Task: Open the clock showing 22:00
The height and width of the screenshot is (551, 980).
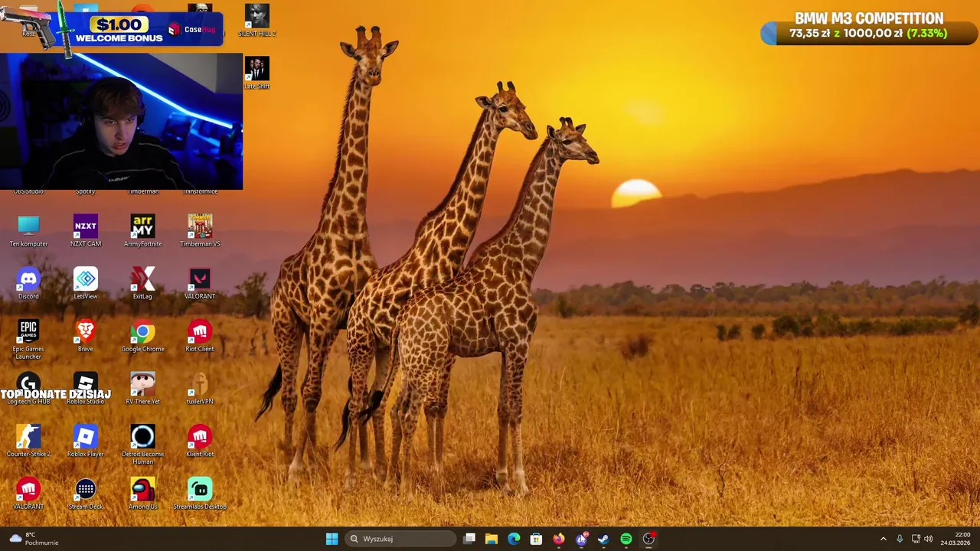Action: click(955, 539)
